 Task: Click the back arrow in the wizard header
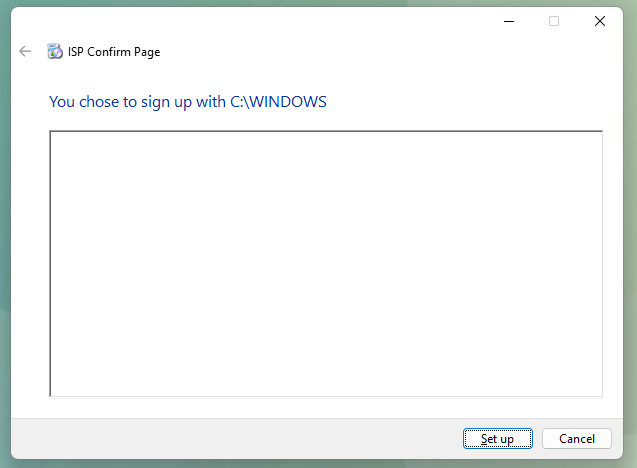pyautogui.click(x=25, y=51)
